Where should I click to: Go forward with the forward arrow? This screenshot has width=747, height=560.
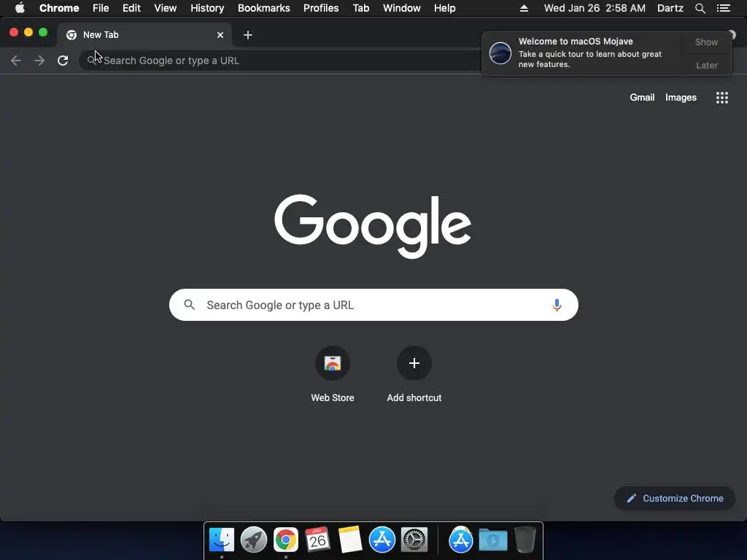(x=39, y=61)
